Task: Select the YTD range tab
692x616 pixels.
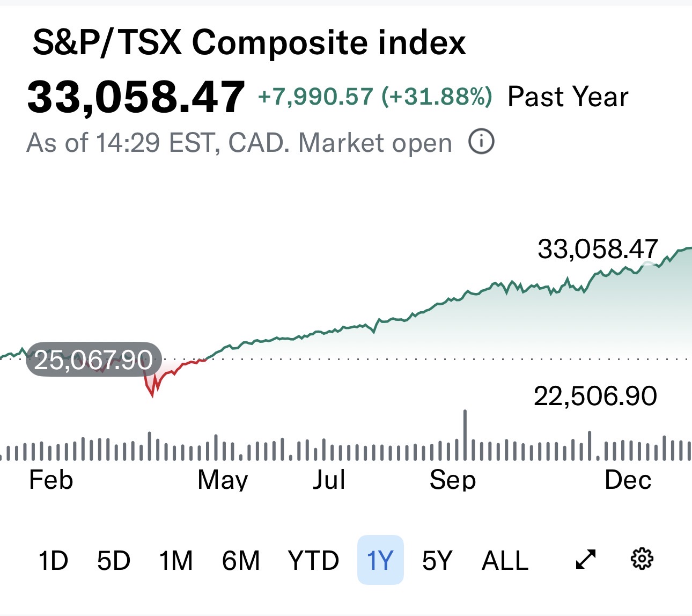Action: point(313,561)
